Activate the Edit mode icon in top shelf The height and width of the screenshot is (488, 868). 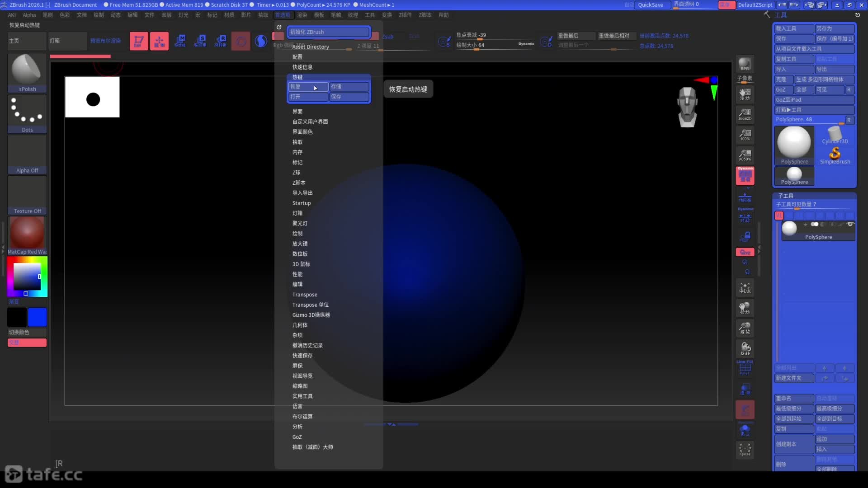pyautogui.click(x=139, y=41)
